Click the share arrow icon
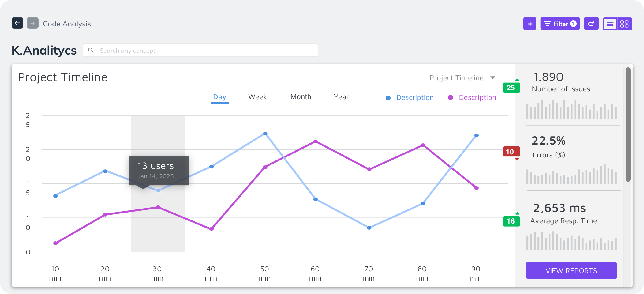Viewport: 644px width, 294px height. 591,24
